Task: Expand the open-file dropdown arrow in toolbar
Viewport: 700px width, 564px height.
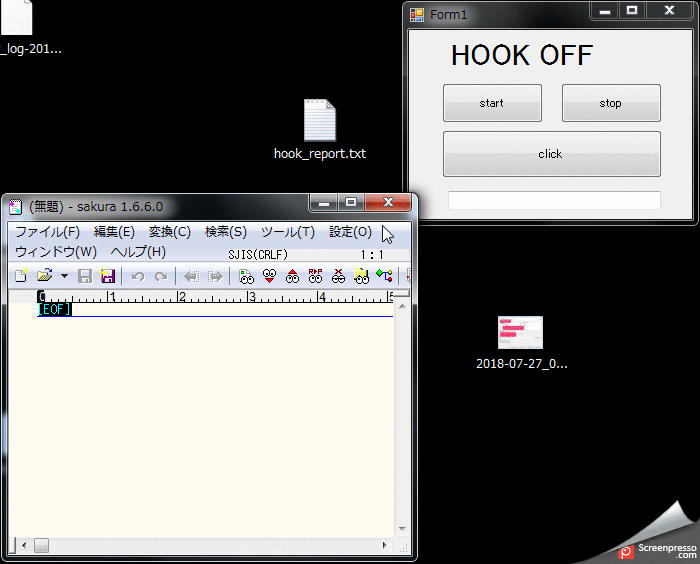Action: click(x=64, y=276)
